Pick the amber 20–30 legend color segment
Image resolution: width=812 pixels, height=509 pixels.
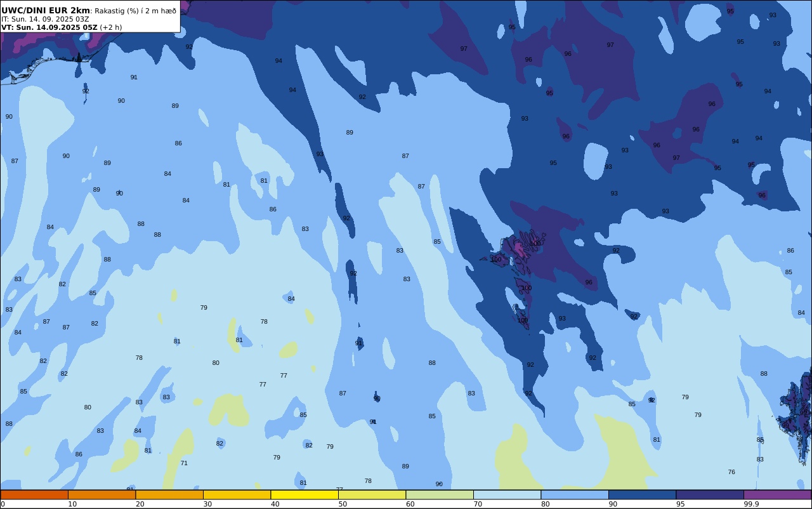(x=169, y=494)
